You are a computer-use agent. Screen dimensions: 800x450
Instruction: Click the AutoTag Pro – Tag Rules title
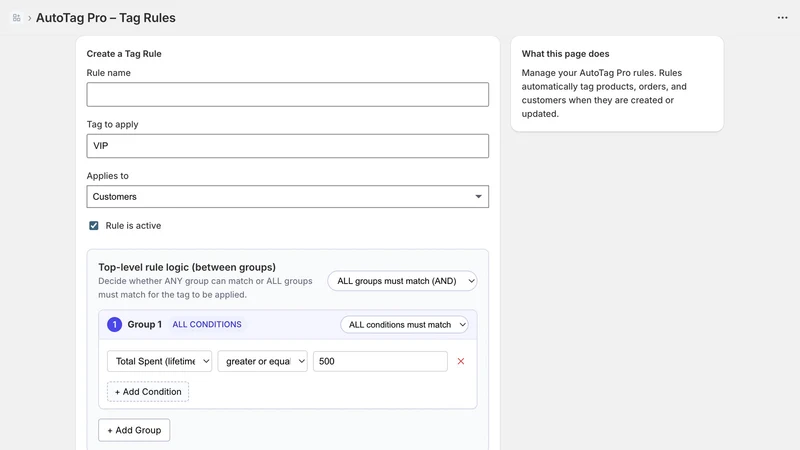(x=106, y=18)
